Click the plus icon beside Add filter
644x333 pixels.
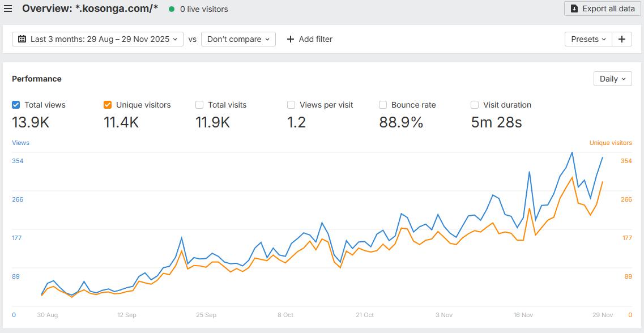point(291,40)
